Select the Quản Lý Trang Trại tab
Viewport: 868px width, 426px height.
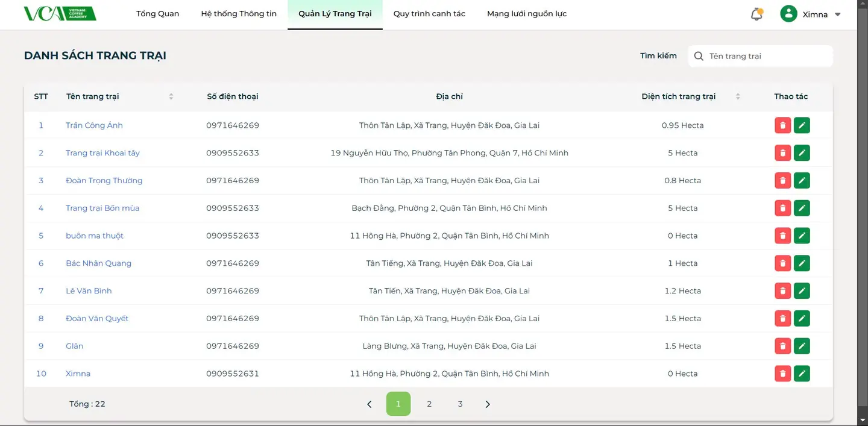pyautogui.click(x=335, y=14)
